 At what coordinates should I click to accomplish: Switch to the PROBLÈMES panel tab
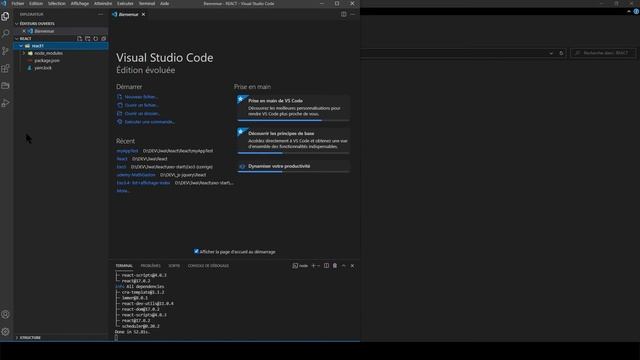coord(151,266)
